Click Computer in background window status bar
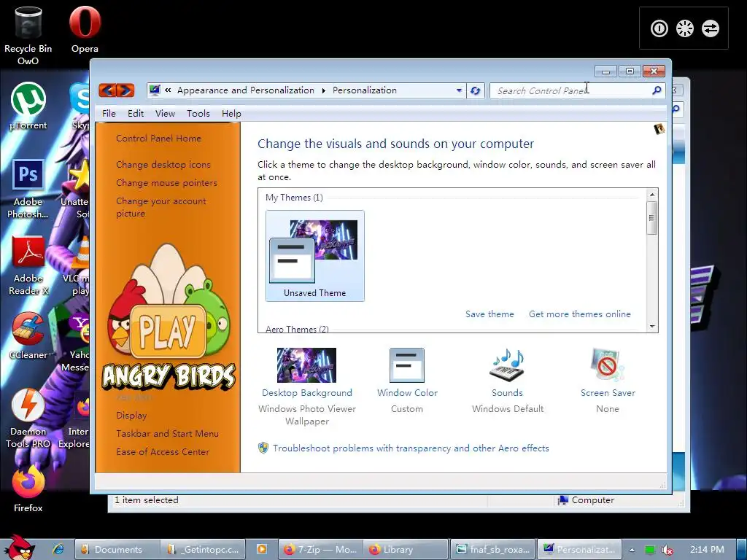This screenshot has height=560, width=747. pos(587,500)
